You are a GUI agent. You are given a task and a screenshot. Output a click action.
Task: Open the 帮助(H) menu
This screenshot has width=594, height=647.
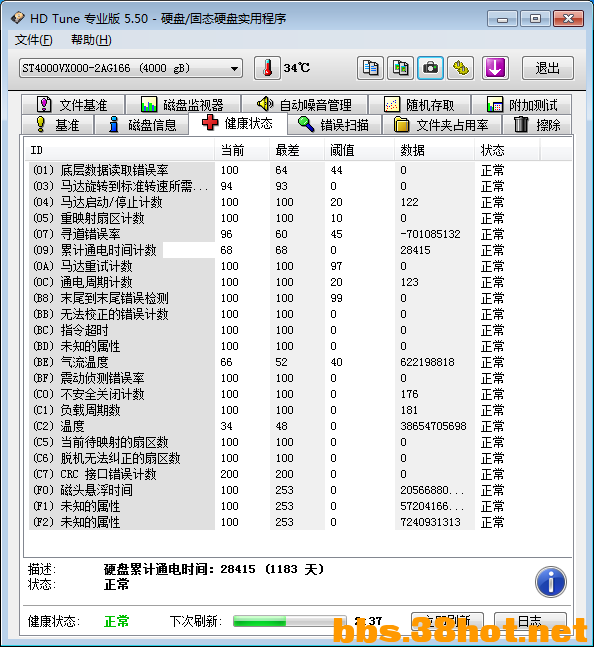[x=91, y=40]
